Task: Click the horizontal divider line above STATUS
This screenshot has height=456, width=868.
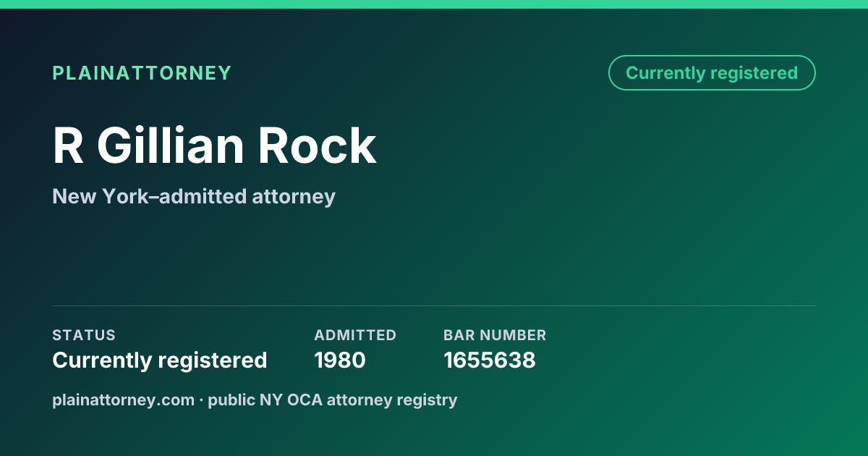Action: click(434, 305)
